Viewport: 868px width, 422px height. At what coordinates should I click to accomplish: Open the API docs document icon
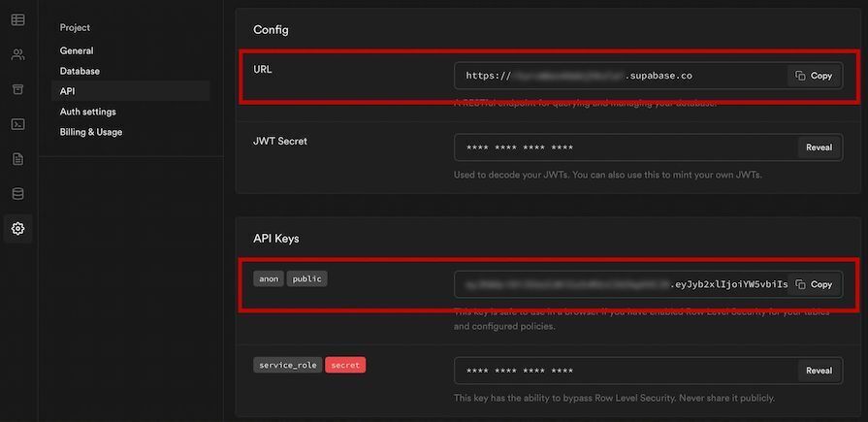click(17, 159)
